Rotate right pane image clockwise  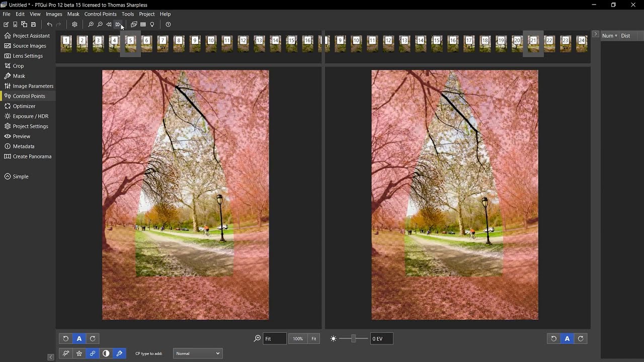581,338
